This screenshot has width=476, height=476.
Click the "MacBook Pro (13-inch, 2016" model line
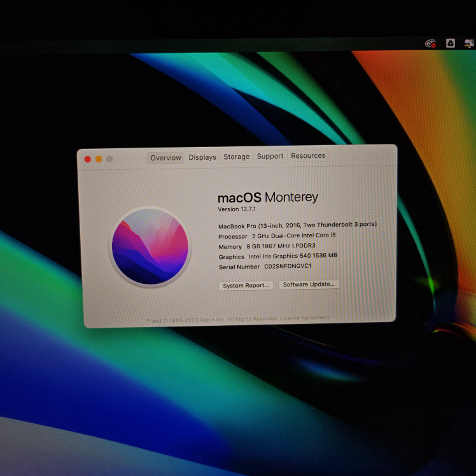click(x=297, y=225)
